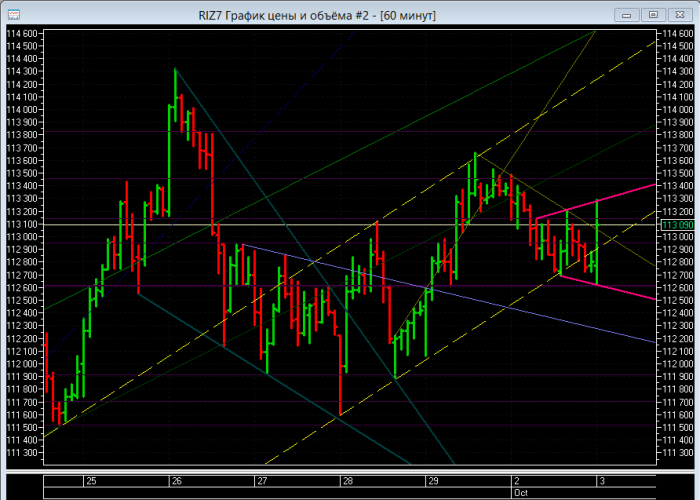The width and height of the screenshot is (700, 500).
Task: Click 113 600 on the right price scale
Action: 678,161
